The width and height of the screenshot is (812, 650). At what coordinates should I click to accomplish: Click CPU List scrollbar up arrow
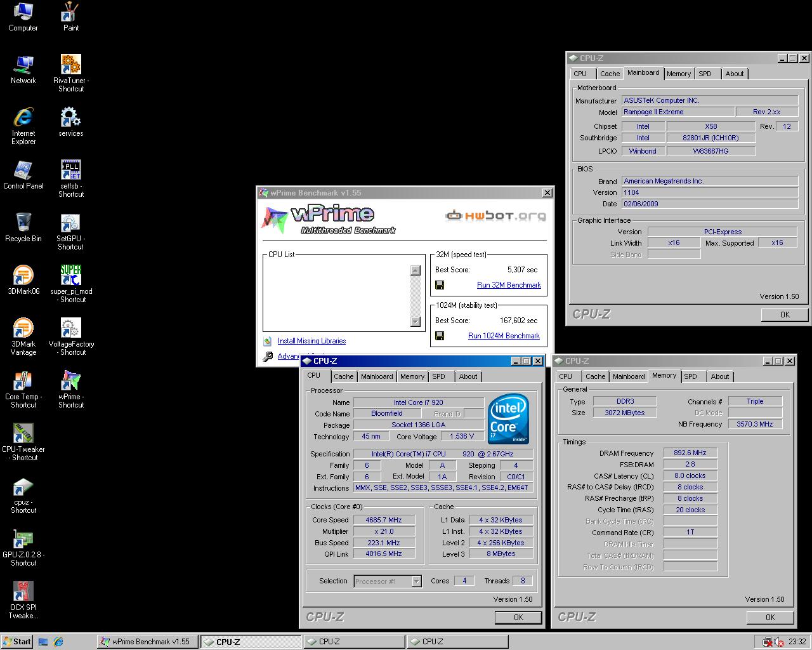click(416, 270)
